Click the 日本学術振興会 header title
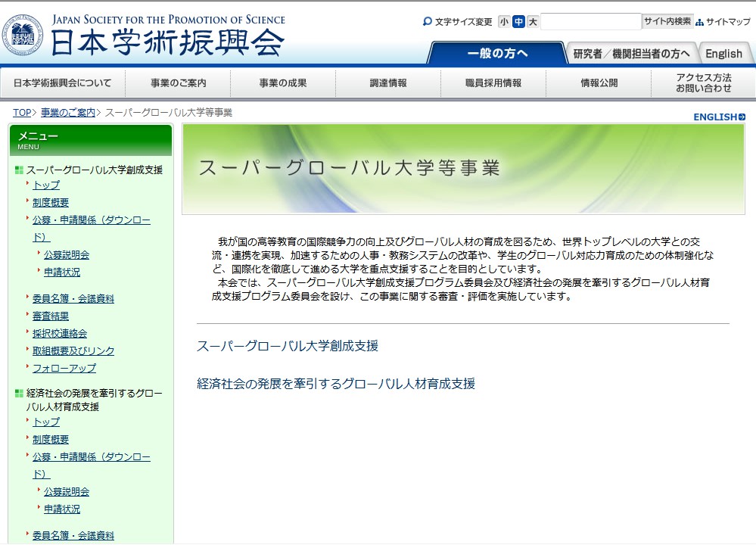Image resolution: width=756 pixels, height=545 pixels. coord(167,43)
